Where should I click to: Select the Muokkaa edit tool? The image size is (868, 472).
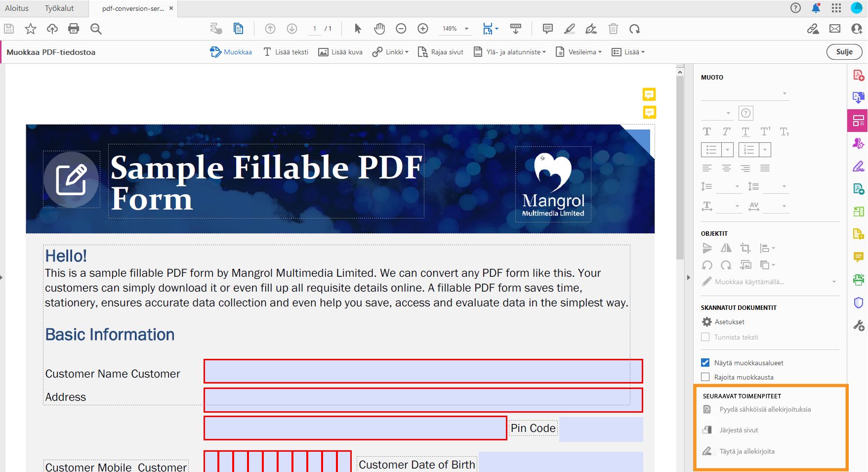coord(231,52)
